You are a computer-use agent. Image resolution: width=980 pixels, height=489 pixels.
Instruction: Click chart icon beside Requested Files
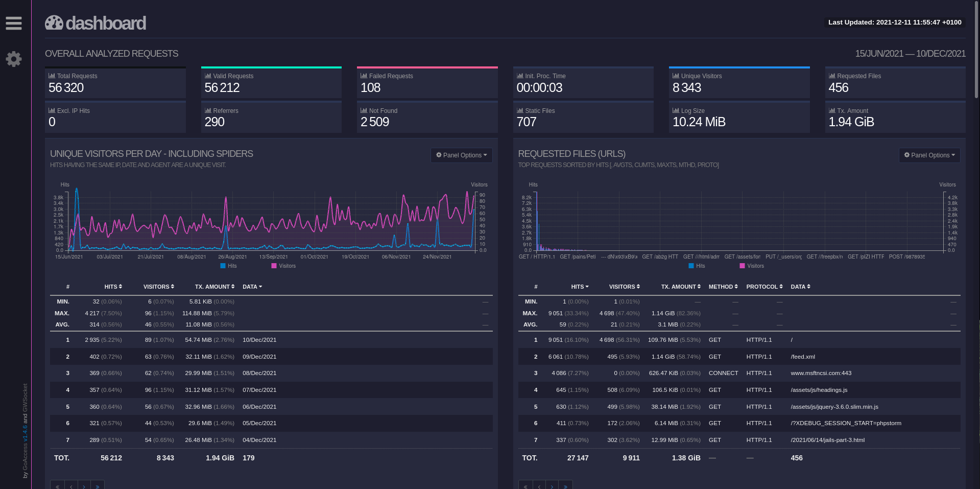coord(832,76)
